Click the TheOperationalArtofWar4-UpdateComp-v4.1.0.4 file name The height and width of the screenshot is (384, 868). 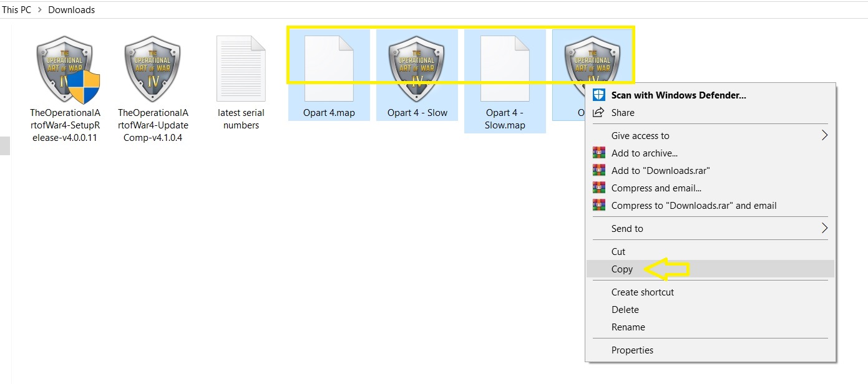click(153, 125)
